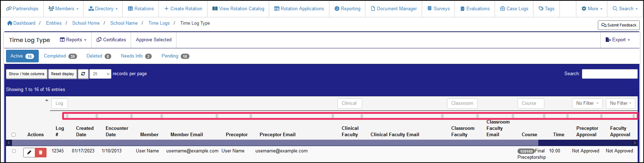Click the scrollbar left arrow
644x163 pixels.
pyautogui.click(x=9, y=143)
